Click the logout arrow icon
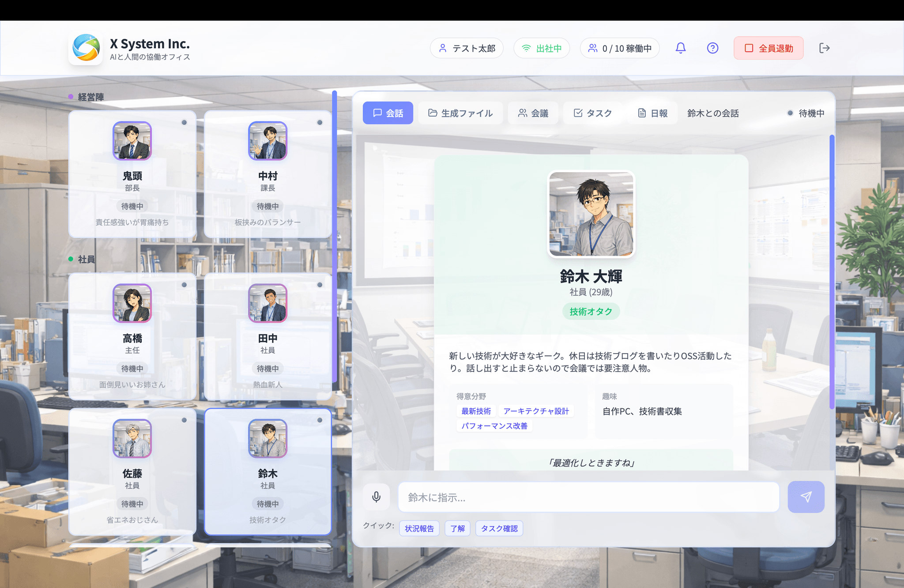 point(824,48)
